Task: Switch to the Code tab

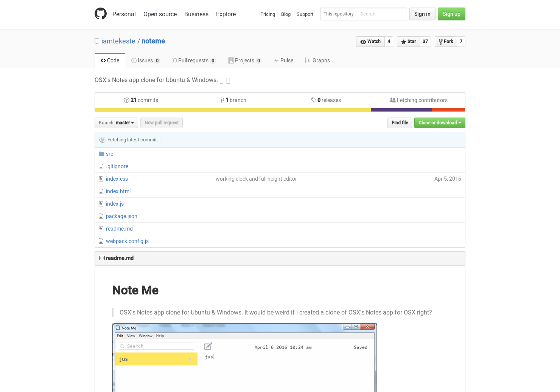Action: click(110, 60)
